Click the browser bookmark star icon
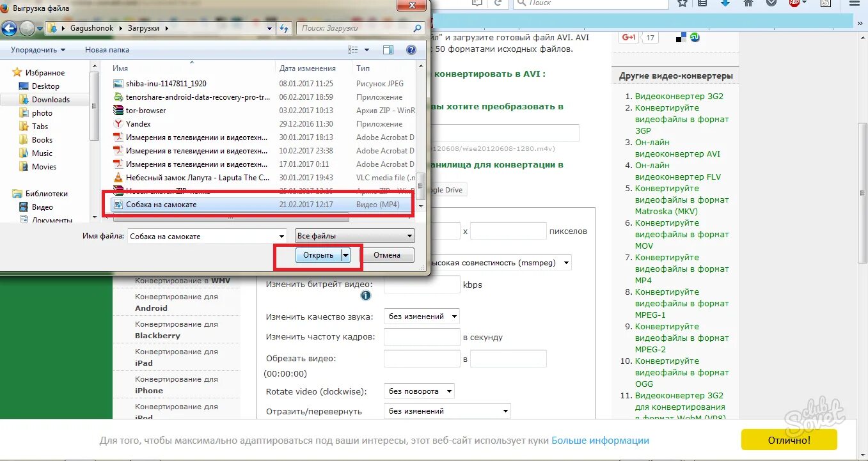This screenshot has height=461, width=868. tap(683, 3)
